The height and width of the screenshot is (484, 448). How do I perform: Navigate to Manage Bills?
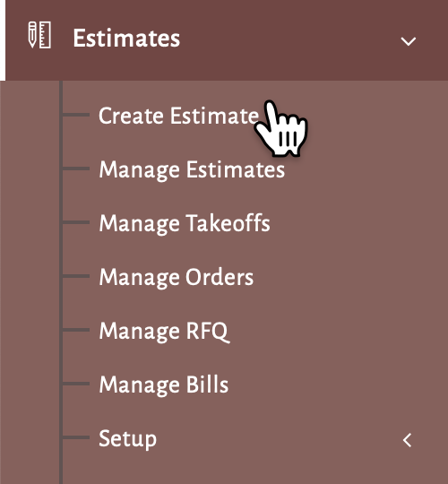point(164,385)
